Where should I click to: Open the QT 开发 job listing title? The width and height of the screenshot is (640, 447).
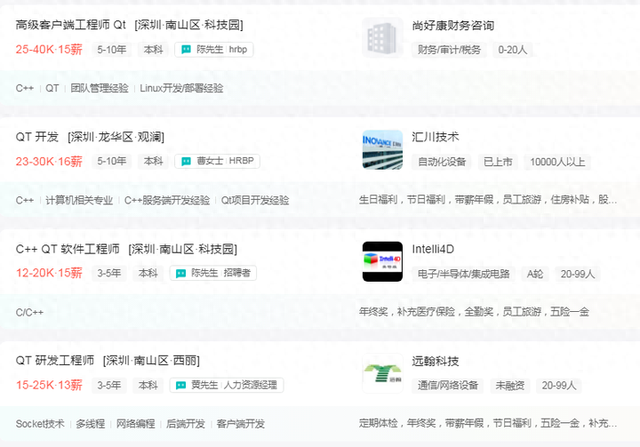coord(37,137)
